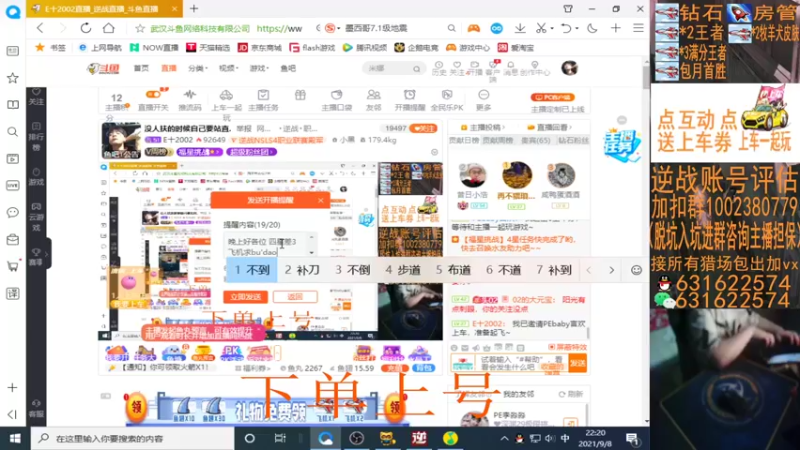Image resolution: width=800 pixels, height=450 pixels.
Task: Click the page vertical scrollbar
Action: (646, 77)
